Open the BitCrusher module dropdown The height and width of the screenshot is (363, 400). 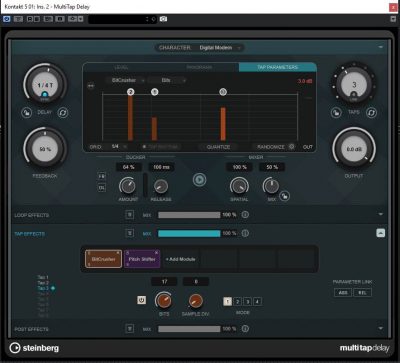click(x=126, y=80)
